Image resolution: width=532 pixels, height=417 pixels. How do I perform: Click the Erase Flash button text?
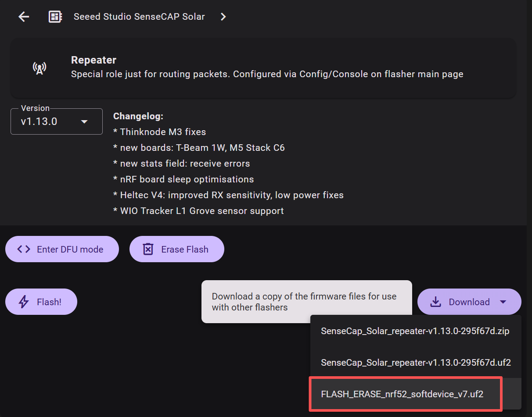click(x=185, y=249)
